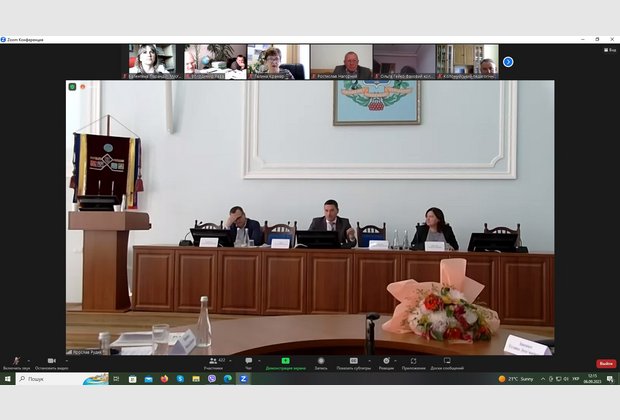Click the Пошук taskbar search field
Screen dimensions: 620x420
(x=62, y=379)
